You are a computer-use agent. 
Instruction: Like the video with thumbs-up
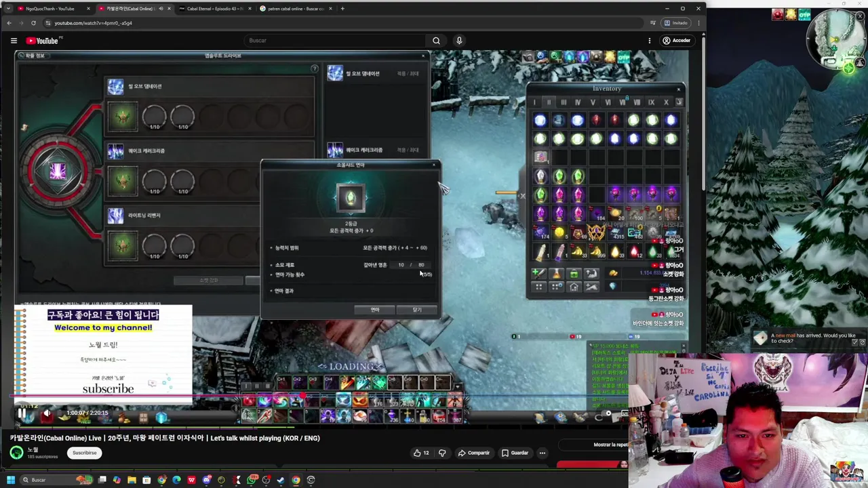[421, 453]
